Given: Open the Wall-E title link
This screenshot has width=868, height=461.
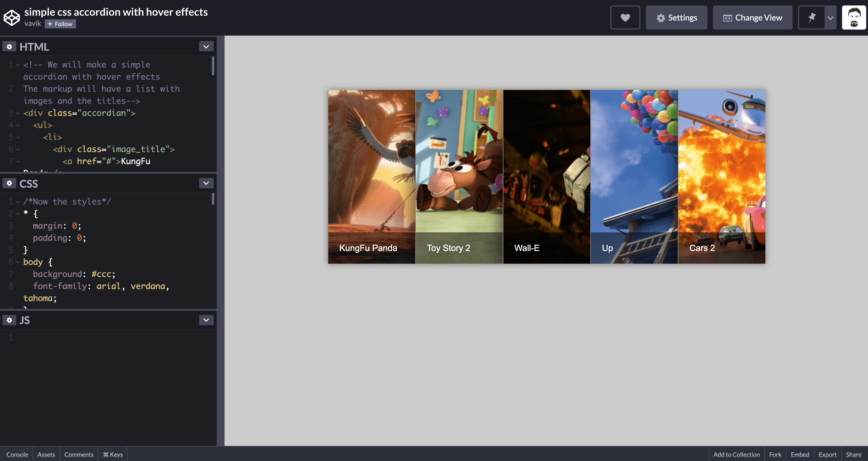Looking at the screenshot, I should 527,248.
